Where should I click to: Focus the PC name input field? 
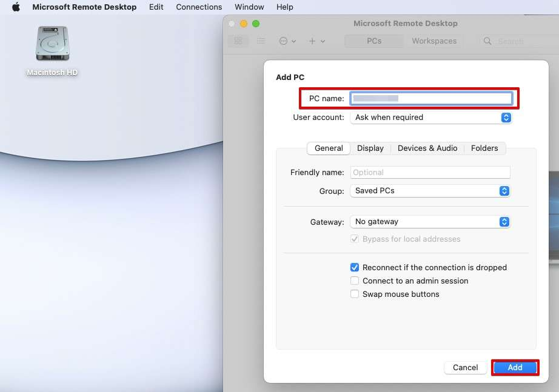(x=431, y=98)
